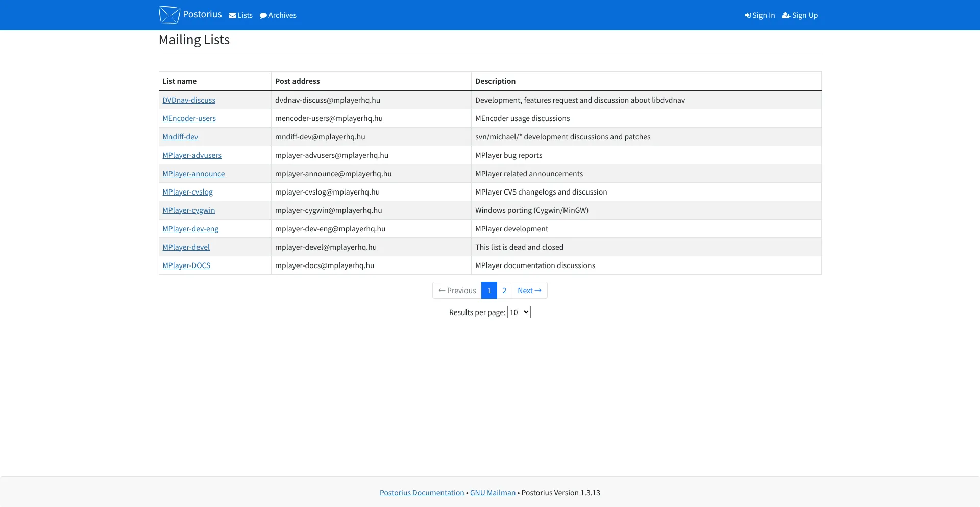Click the mplayer-dev-eng@mplayerhq.hu address
The width and height of the screenshot is (980, 507).
click(x=330, y=229)
